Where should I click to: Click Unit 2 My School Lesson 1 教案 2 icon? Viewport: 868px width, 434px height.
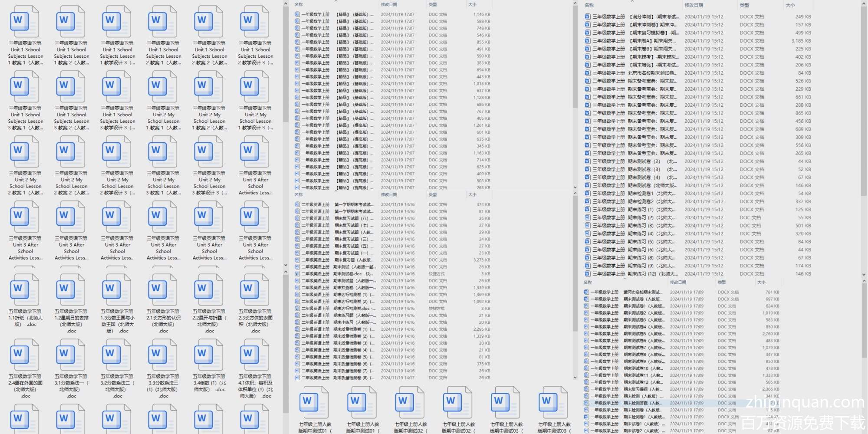coord(208,87)
